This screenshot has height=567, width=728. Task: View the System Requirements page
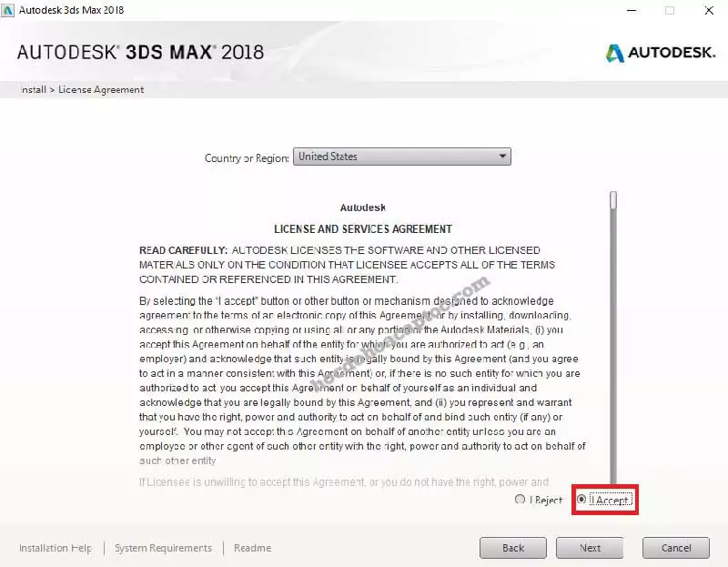[x=163, y=548]
